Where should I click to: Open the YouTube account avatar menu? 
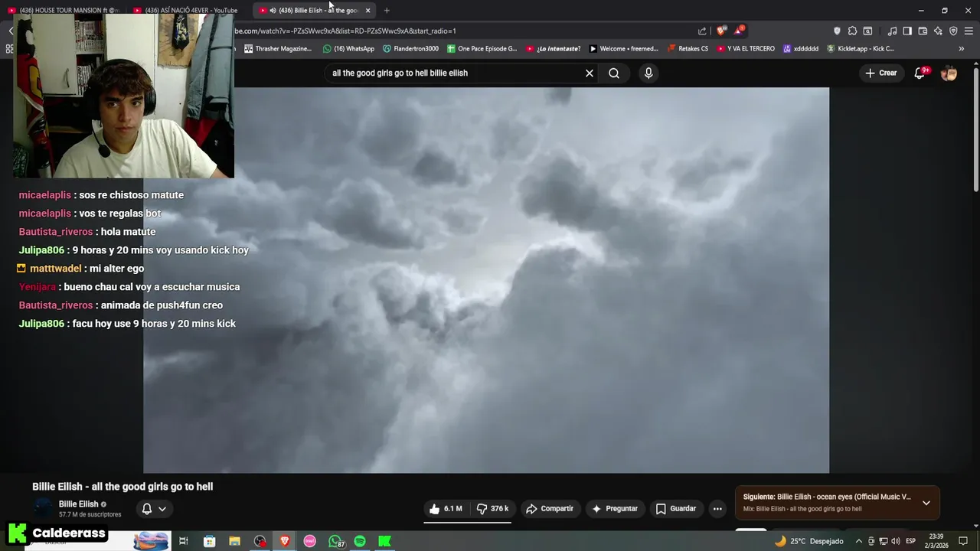949,73
